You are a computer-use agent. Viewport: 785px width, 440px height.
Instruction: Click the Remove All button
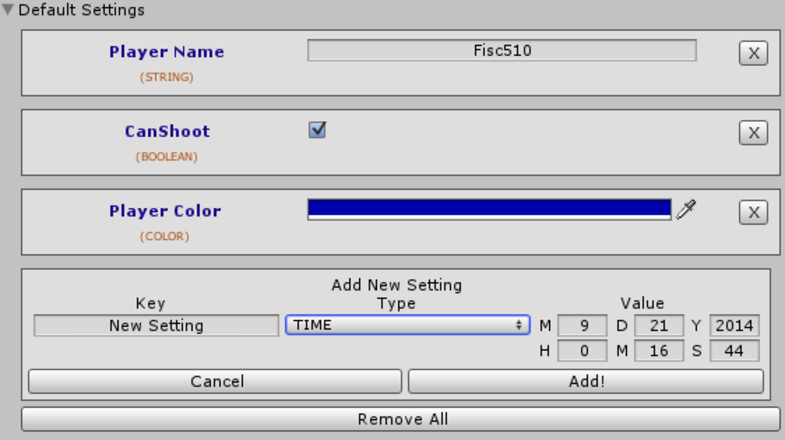[401, 419]
